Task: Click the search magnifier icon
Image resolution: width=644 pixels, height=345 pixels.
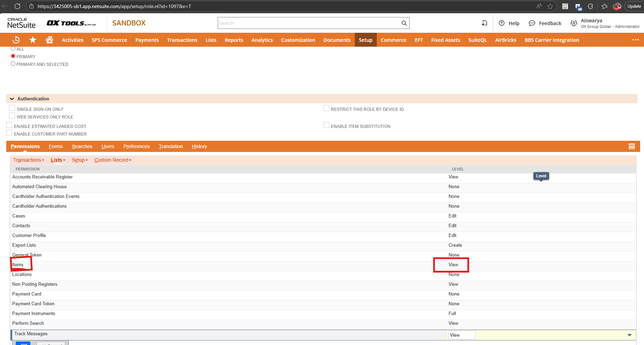Action: [404, 23]
